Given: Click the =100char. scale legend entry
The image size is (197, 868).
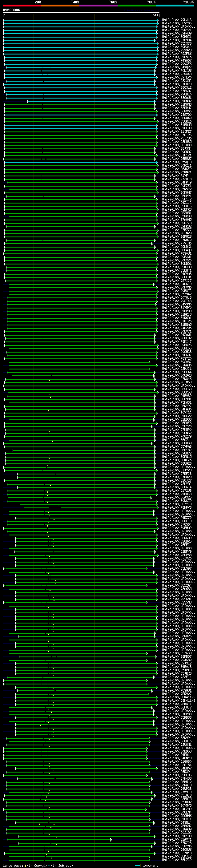Looking at the screenshot, I should 146,866.
